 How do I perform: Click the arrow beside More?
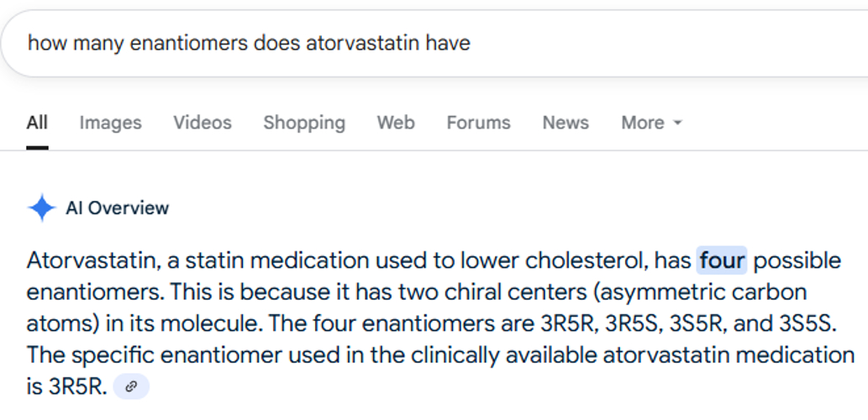(x=678, y=123)
